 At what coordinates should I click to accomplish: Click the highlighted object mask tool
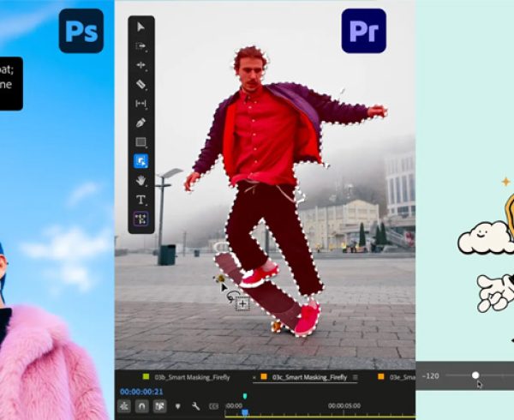141,161
